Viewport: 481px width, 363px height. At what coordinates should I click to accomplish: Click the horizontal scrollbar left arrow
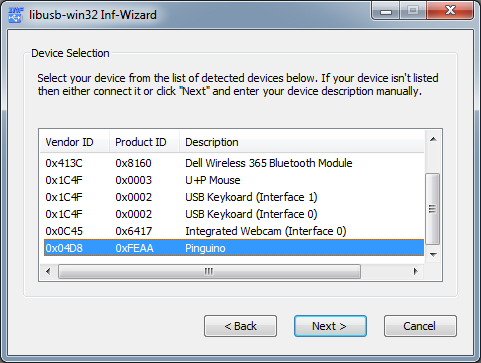pyautogui.click(x=48, y=271)
